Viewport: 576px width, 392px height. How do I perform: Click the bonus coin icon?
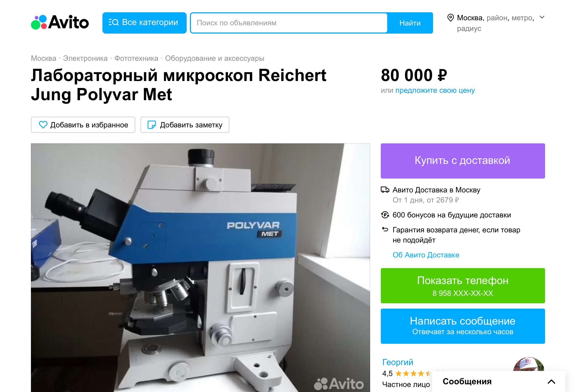(x=385, y=215)
